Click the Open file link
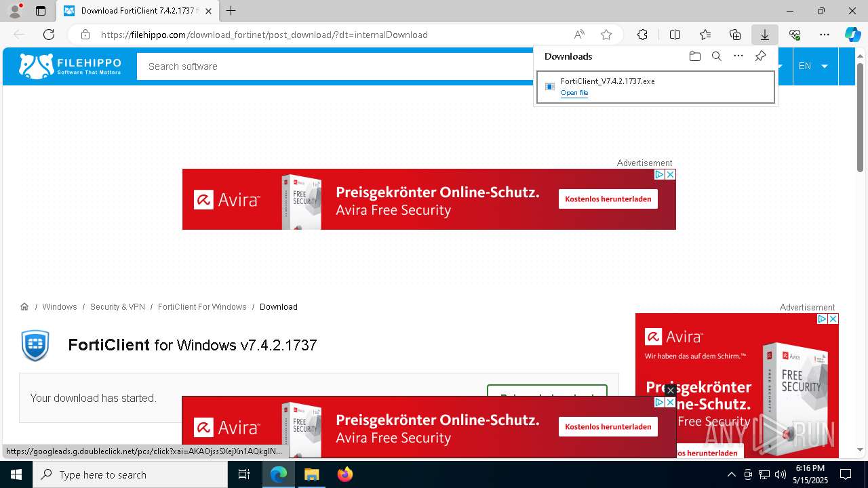The height and width of the screenshot is (488, 868). [x=574, y=93]
